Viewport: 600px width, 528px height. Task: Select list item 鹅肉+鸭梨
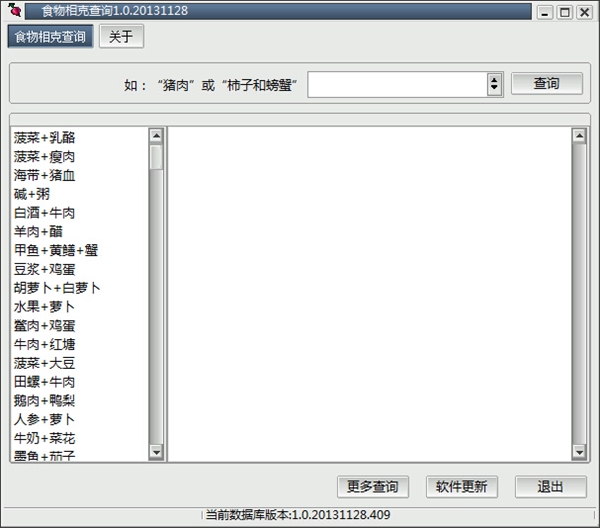44,401
